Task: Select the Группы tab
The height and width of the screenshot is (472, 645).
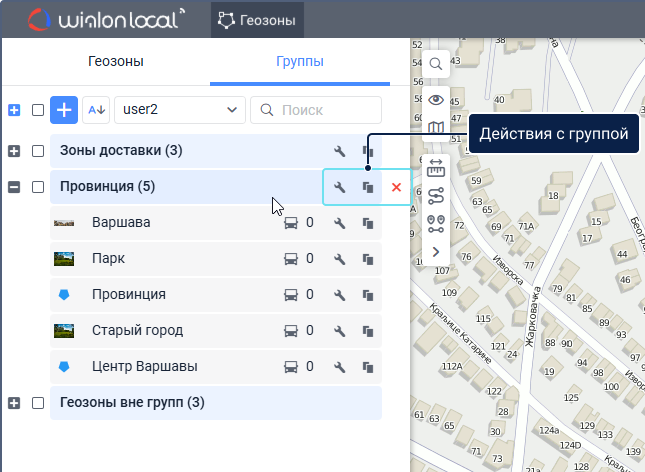Action: point(299,62)
